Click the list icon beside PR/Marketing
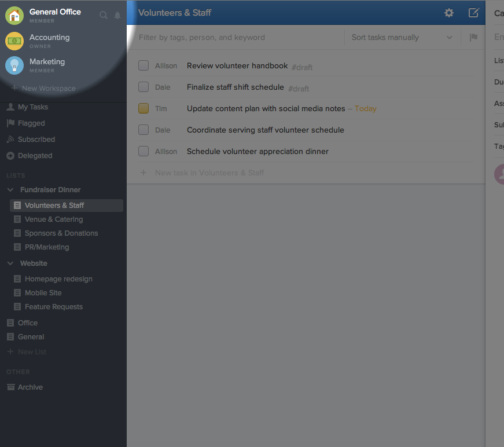The height and width of the screenshot is (447, 504). click(17, 247)
